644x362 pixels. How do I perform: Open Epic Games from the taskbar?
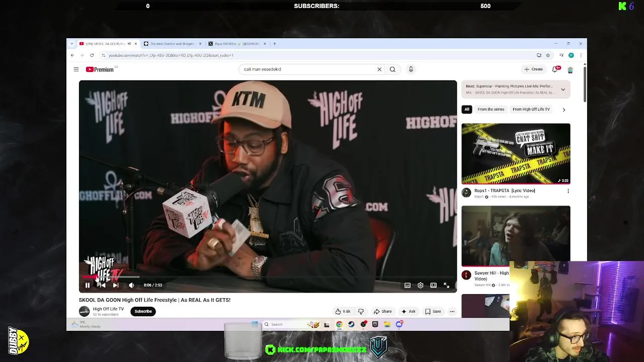[375, 324]
